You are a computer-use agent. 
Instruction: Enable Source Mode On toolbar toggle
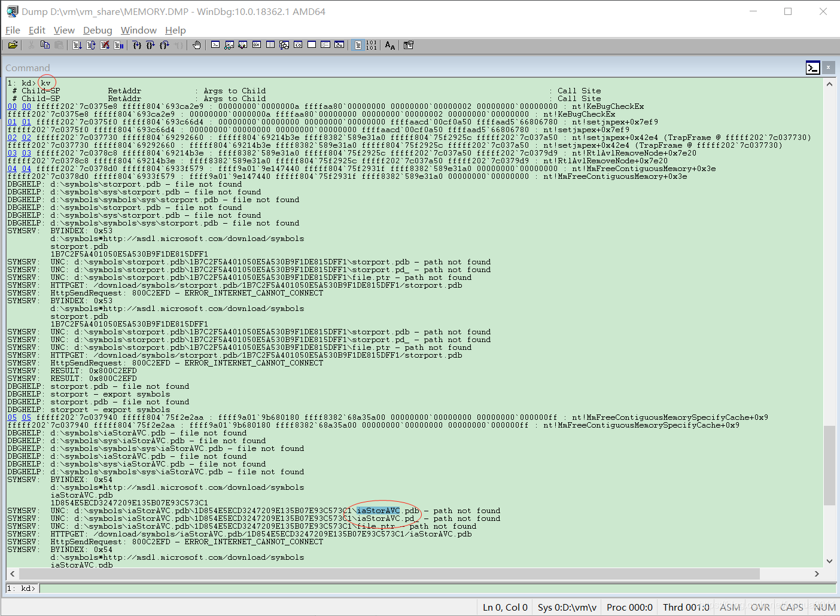358,45
